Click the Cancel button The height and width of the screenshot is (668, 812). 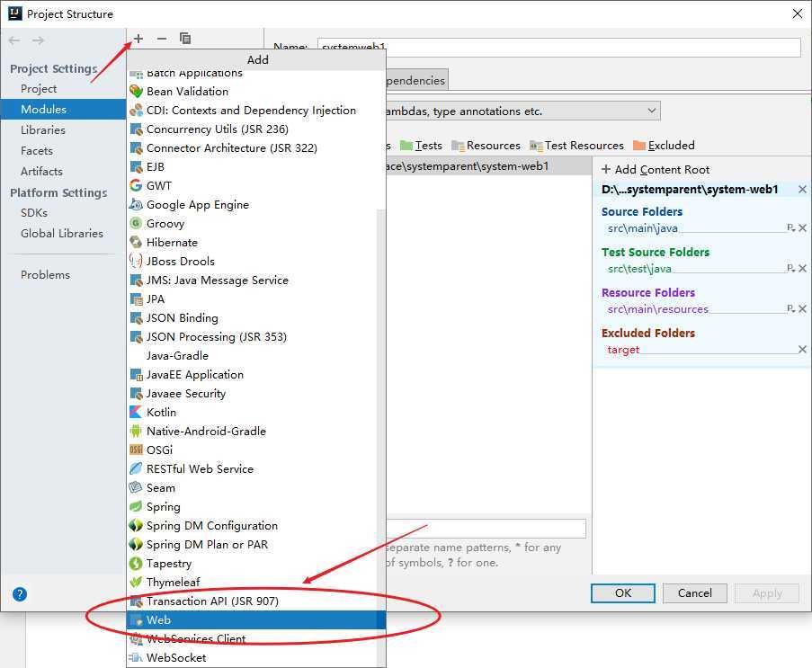click(x=694, y=592)
